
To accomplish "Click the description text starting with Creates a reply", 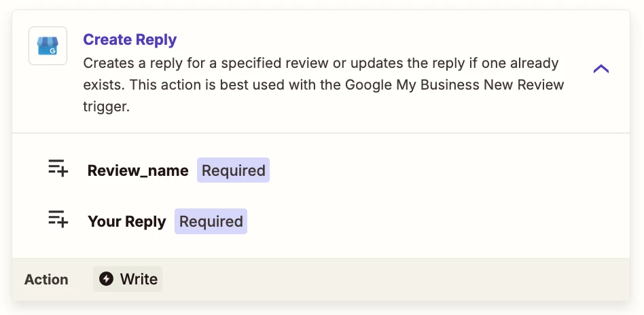I will (323, 85).
